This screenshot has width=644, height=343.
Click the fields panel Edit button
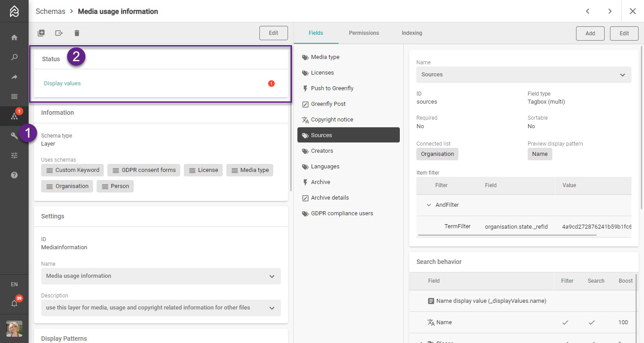(624, 33)
